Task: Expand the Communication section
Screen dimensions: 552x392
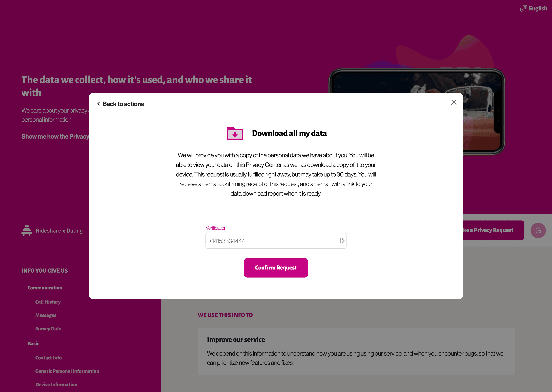Action: pyautogui.click(x=45, y=288)
